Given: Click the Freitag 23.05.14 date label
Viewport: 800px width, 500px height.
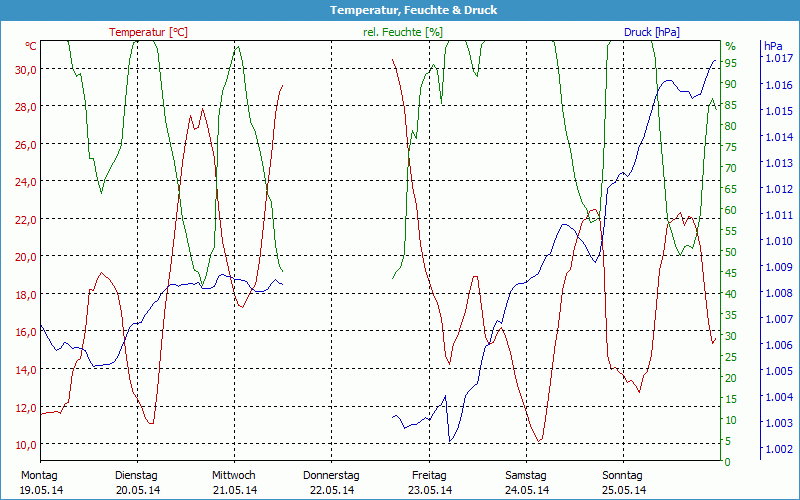Looking at the screenshot, I should coord(429,482).
